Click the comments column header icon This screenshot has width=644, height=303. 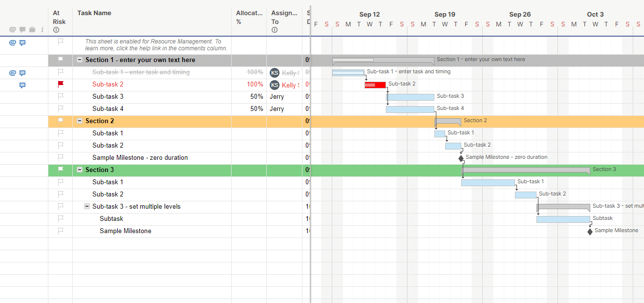point(22,30)
